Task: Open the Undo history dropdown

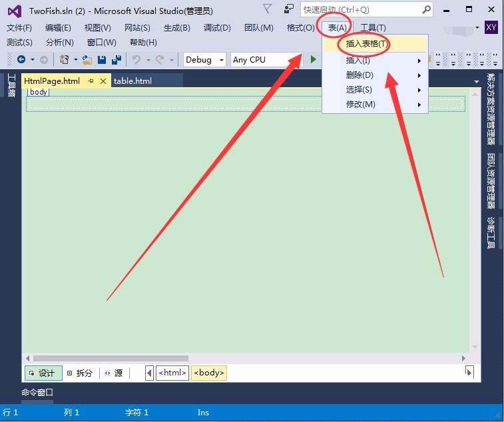Action: click(148, 60)
